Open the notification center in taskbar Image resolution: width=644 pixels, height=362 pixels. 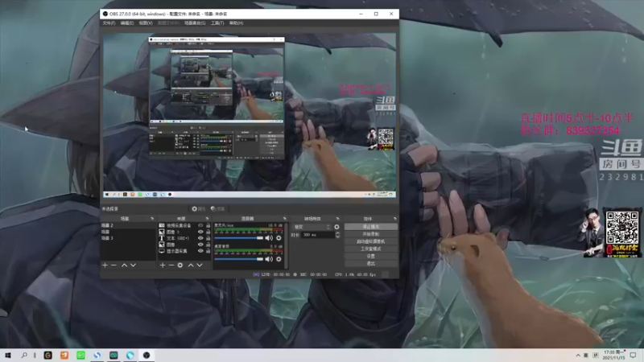point(634,356)
